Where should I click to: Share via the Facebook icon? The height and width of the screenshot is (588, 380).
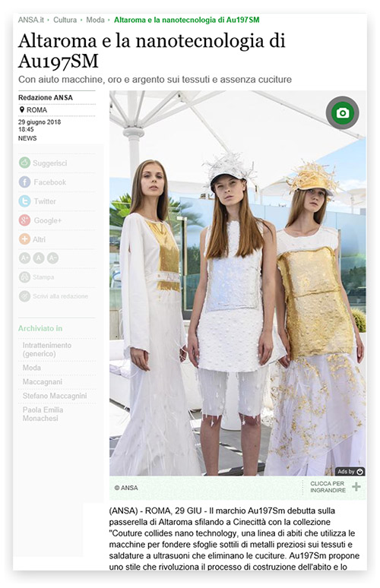25,182
